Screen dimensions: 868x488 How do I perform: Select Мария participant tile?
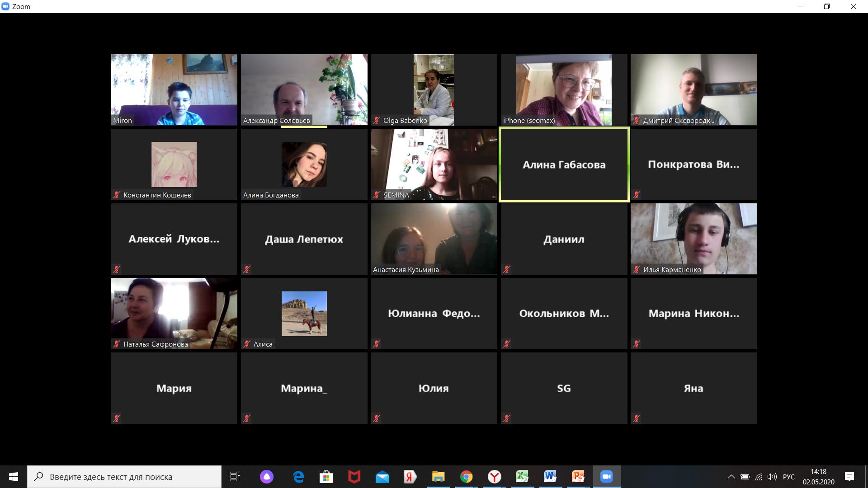coord(174,388)
